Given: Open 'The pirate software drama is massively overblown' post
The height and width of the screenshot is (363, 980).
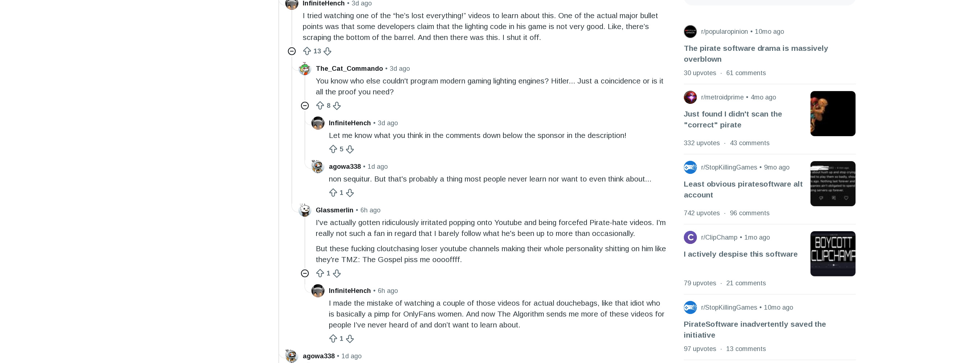Looking at the screenshot, I should pos(756,54).
